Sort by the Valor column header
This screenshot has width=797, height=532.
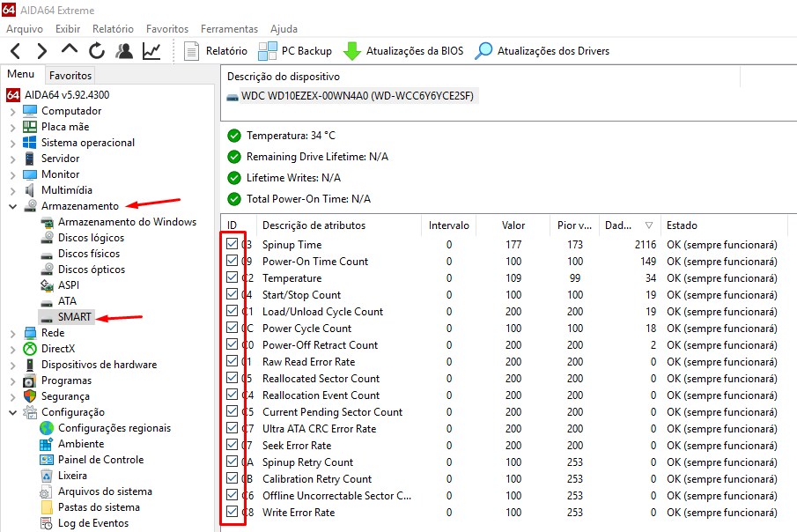coord(513,225)
